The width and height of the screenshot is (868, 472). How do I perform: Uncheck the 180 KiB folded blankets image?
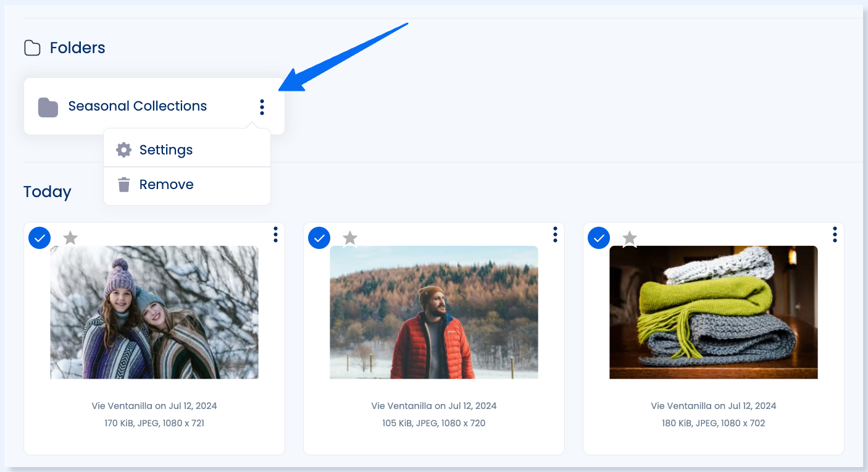tap(599, 237)
